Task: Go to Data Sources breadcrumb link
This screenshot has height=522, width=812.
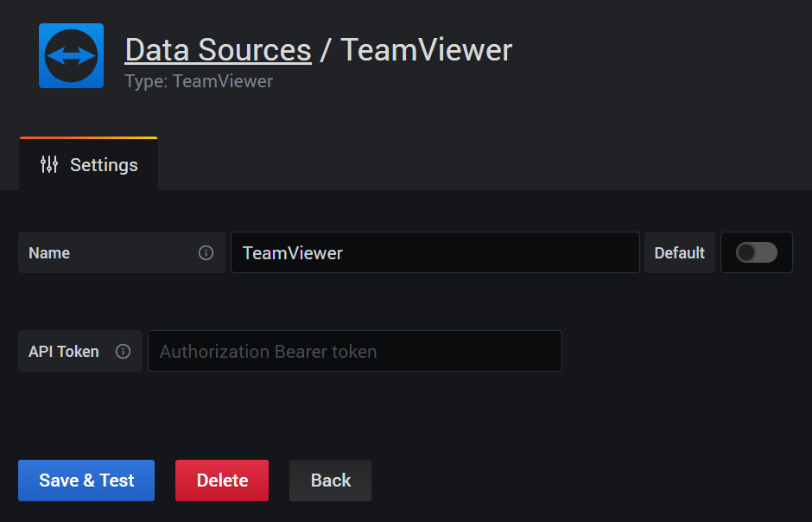Action: click(x=218, y=50)
